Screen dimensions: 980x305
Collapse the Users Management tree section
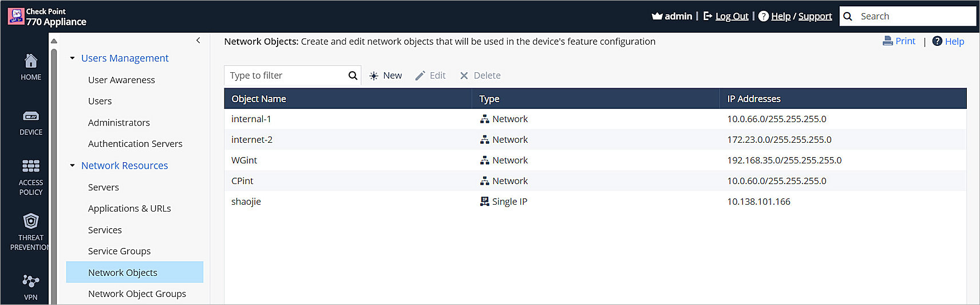[73, 58]
